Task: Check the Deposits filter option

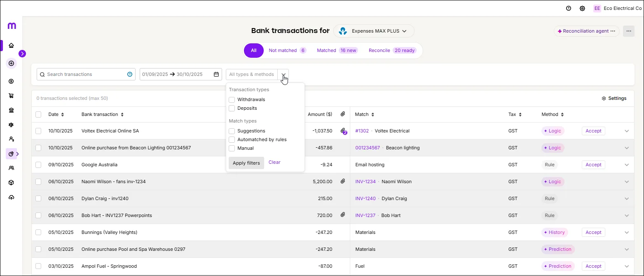Action: pos(232,108)
